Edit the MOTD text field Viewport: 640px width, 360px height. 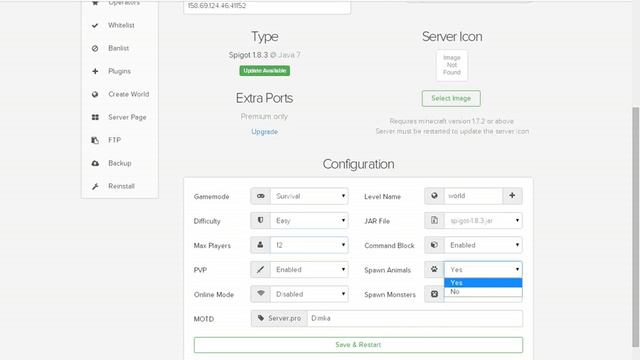click(415, 318)
